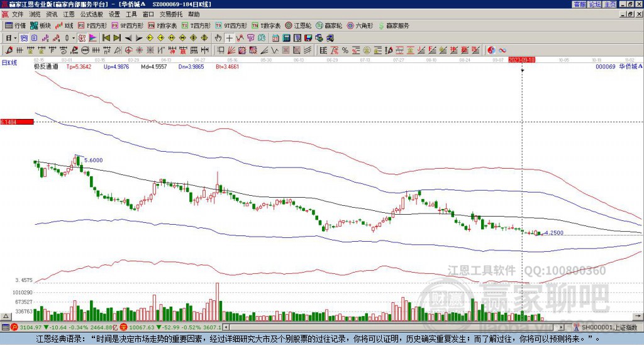This screenshot has width=644, height=345.
Task: Click the colorful flag icon
Action: pos(93,38)
